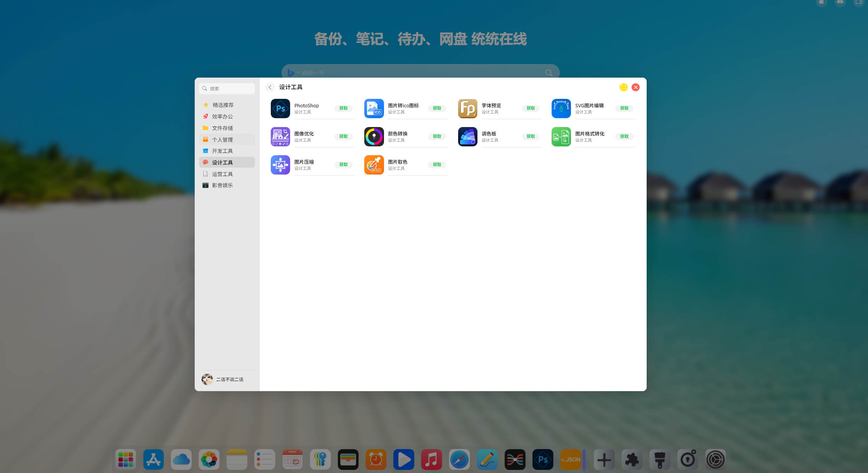
Task: Open the JSON tool in the dock
Action: pos(571,459)
